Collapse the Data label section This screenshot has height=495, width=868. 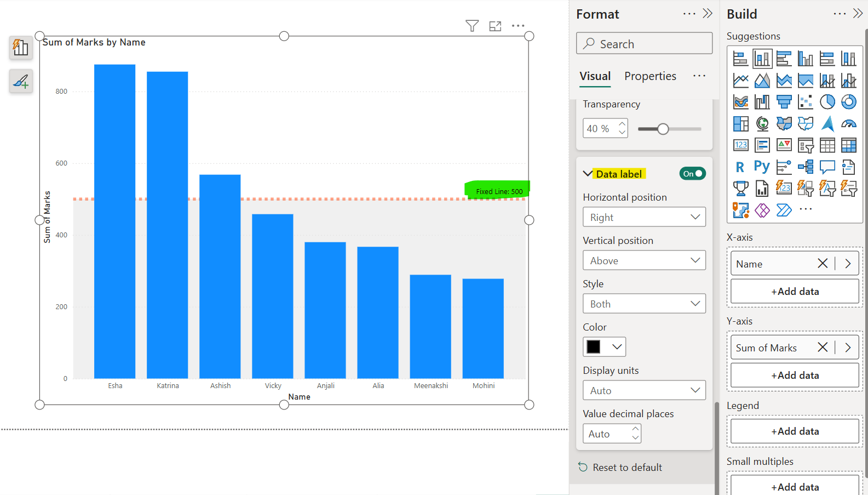(588, 174)
